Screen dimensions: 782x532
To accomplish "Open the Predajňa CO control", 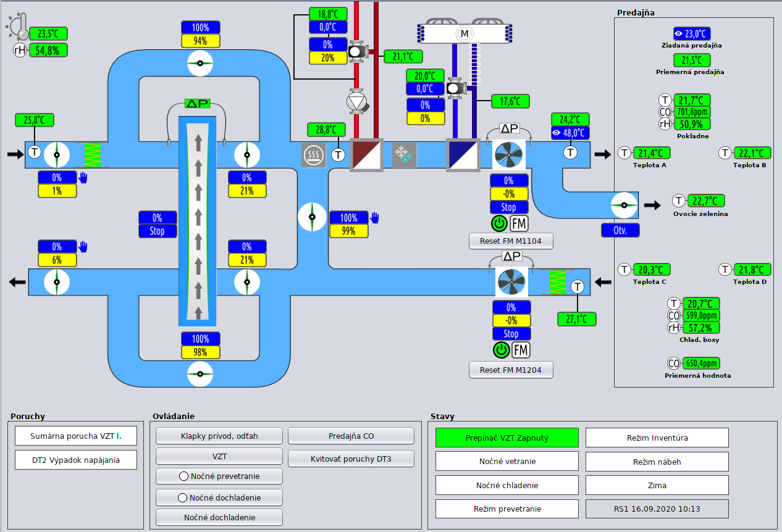I will [351, 436].
